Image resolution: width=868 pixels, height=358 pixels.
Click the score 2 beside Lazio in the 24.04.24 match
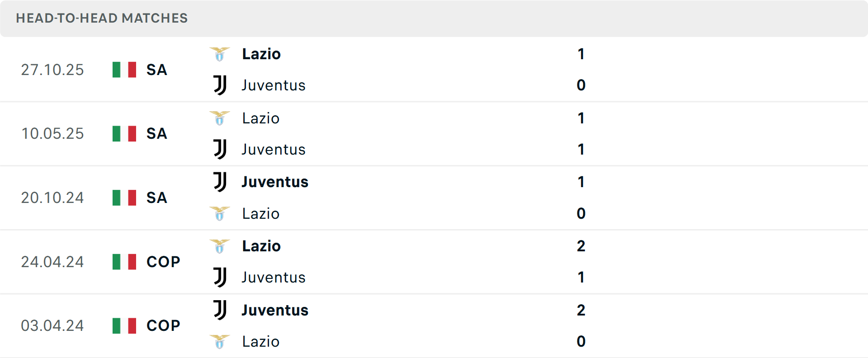point(581,246)
